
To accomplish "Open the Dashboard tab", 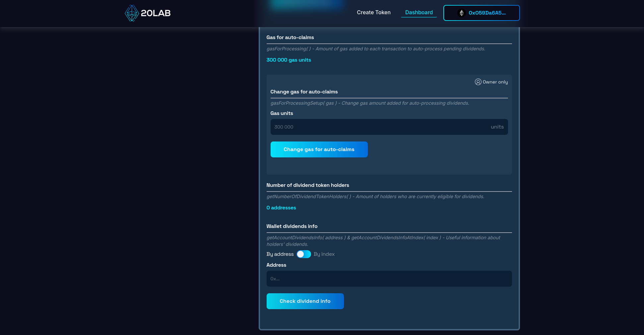I will pos(419,13).
